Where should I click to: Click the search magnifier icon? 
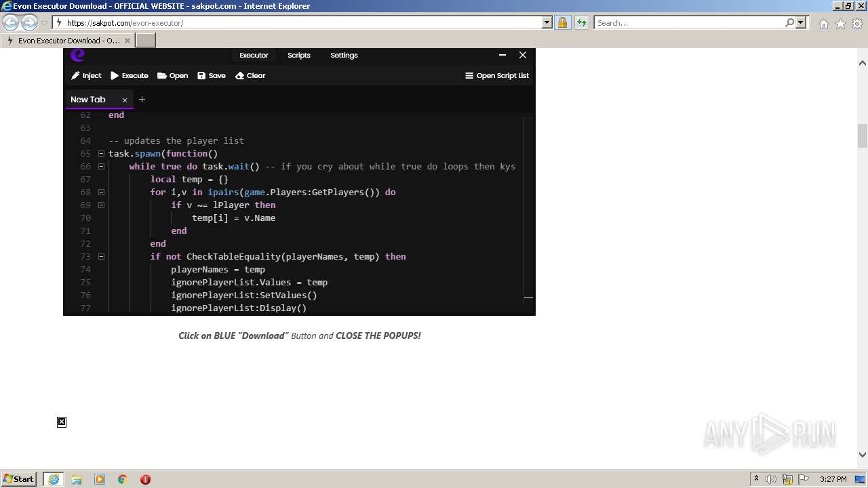point(789,22)
